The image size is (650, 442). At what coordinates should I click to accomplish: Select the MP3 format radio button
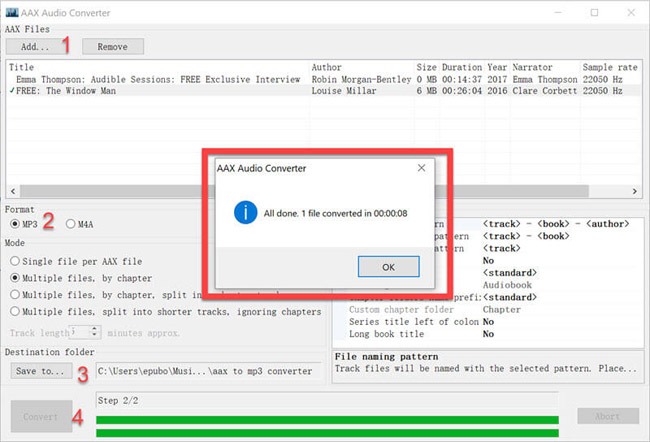(24, 224)
